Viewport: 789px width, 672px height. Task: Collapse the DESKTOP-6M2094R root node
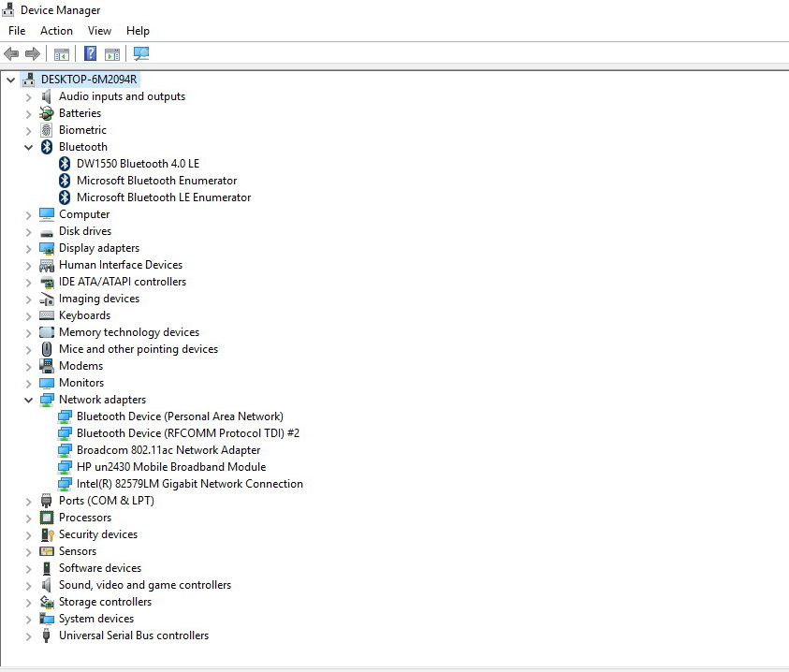pos(10,80)
